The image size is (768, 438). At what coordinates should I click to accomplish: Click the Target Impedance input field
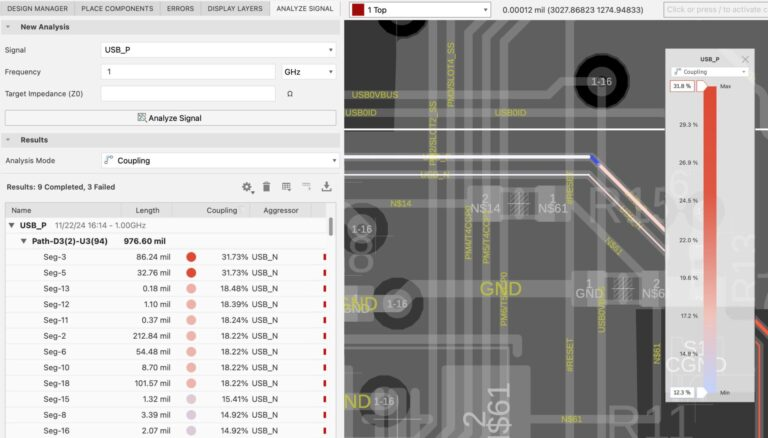click(x=188, y=94)
